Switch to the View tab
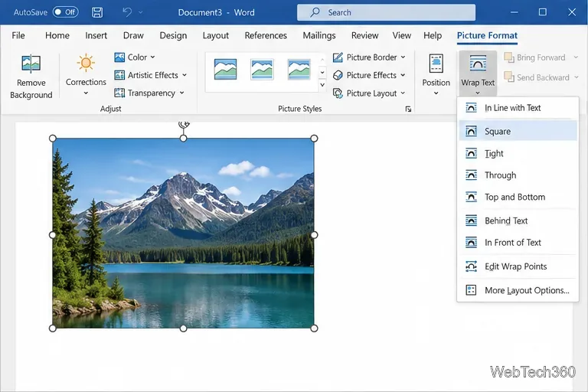The width and height of the screenshot is (588, 392). 402,36
